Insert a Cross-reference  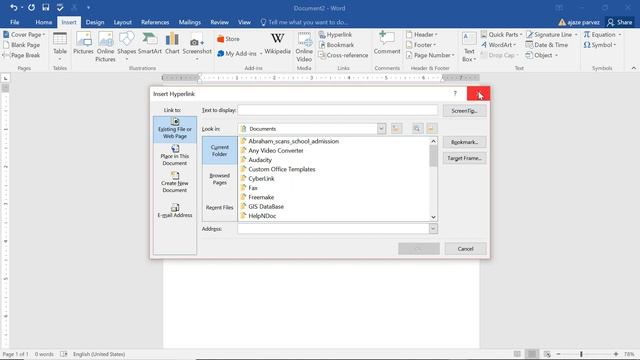coord(343,55)
